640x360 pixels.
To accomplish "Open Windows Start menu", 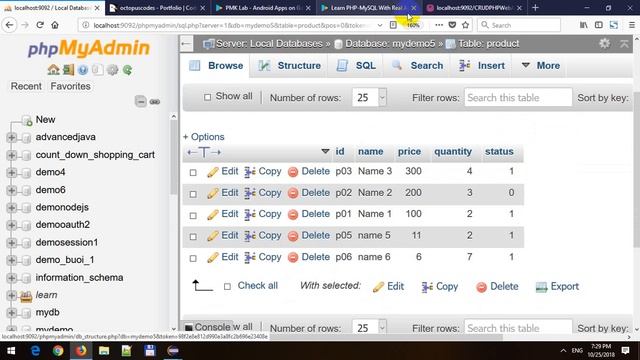I will pos(11,351).
